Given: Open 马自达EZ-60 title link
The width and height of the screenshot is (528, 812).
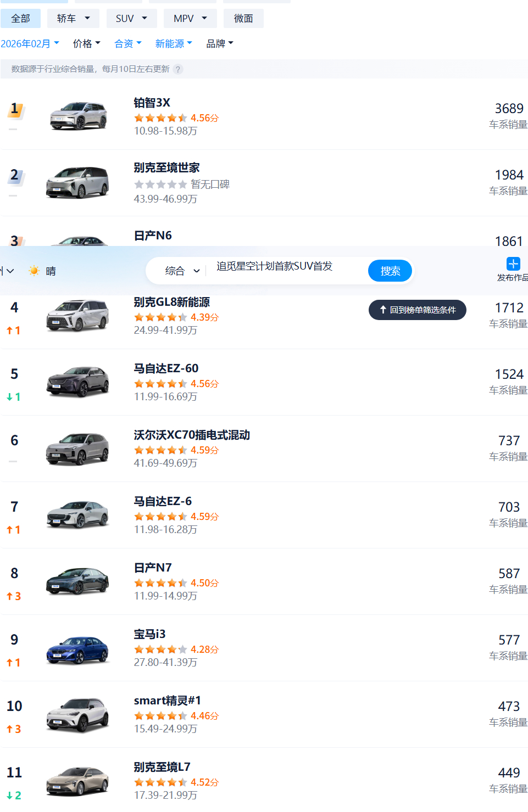Looking at the screenshot, I should coord(166,368).
